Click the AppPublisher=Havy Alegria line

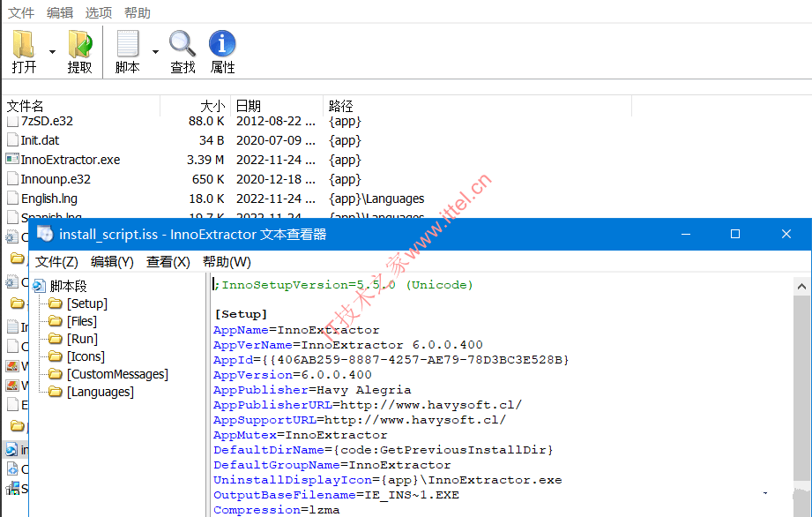pyautogui.click(x=312, y=390)
